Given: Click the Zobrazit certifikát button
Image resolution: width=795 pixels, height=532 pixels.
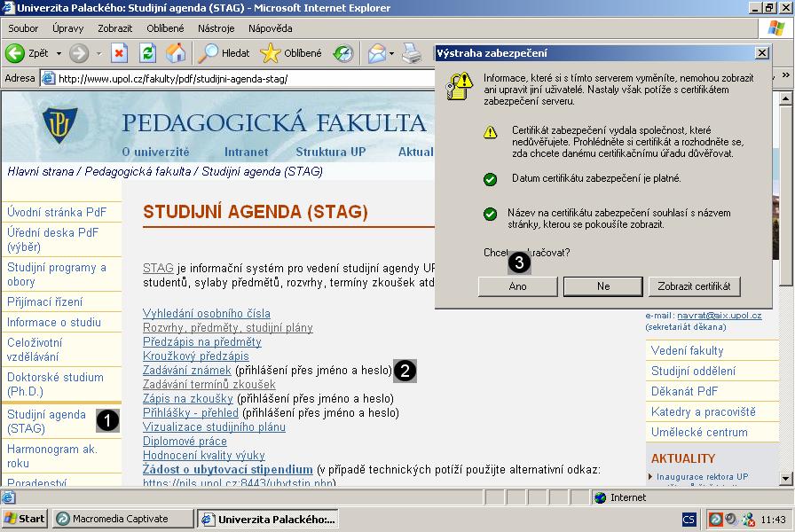Looking at the screenshot, I should pyautogui.click(x=694, y=286).
